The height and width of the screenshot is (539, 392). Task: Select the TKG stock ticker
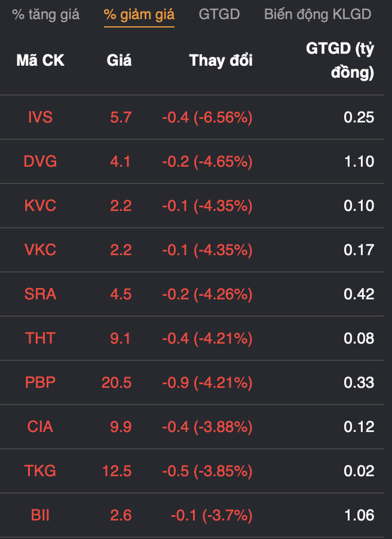[x=40, y=471]
